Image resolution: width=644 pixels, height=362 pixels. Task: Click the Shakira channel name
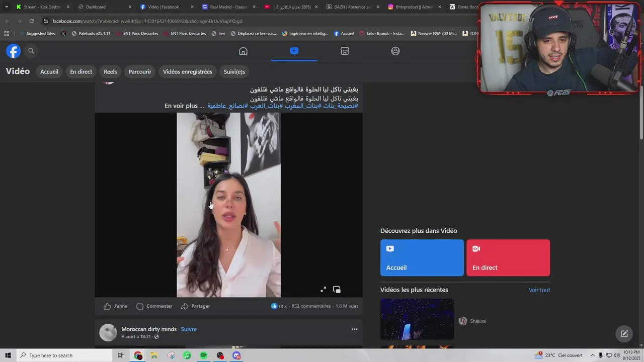477,321
